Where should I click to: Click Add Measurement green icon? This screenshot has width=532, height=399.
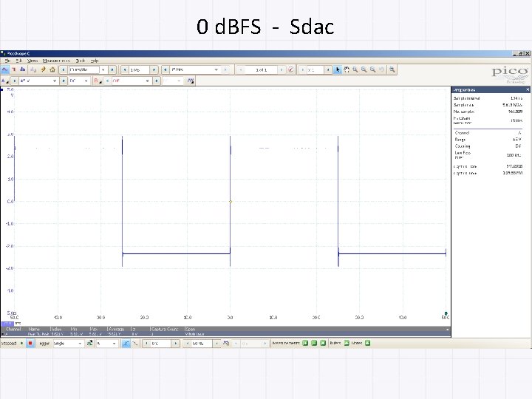[305, 343]
